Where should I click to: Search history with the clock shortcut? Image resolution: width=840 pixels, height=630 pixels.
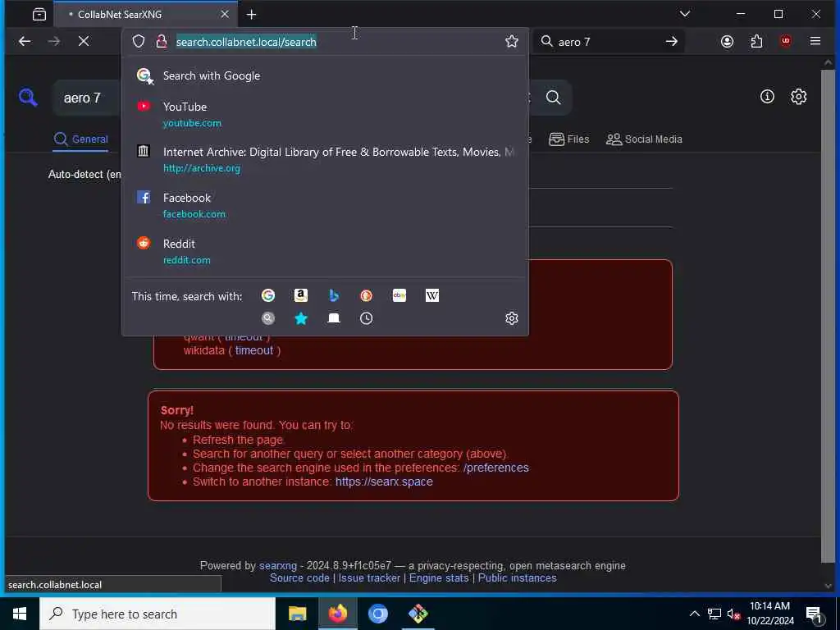(367, 318)
